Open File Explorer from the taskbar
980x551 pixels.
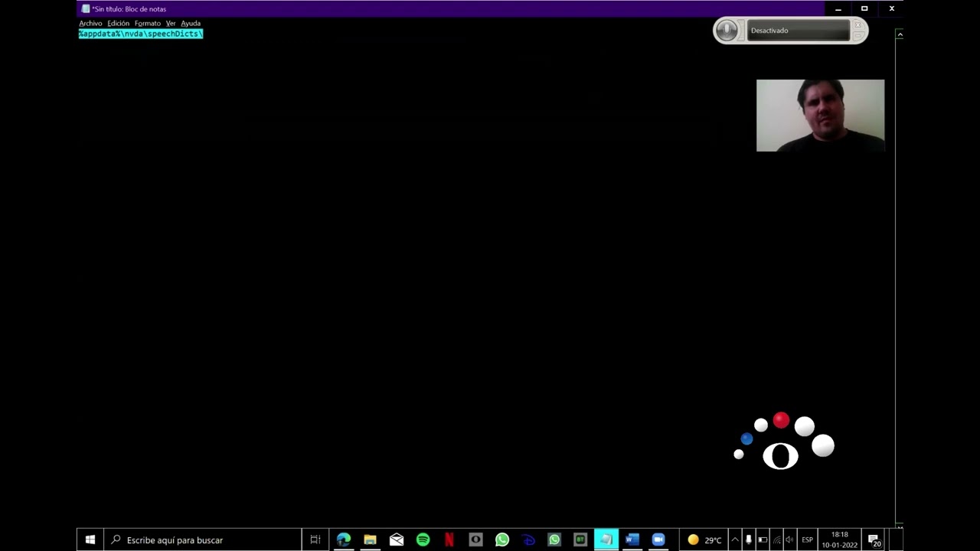[x=370, y=540]
